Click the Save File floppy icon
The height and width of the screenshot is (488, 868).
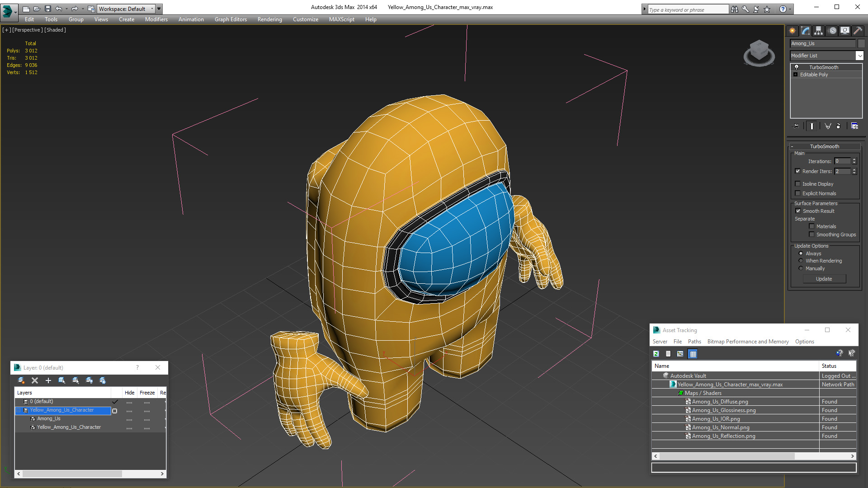47,9
